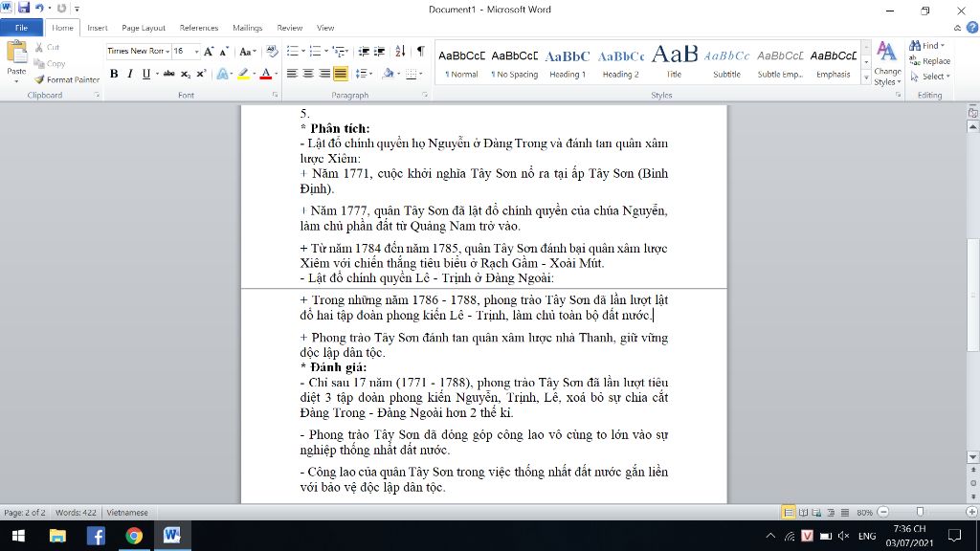
Task: Click the Shading paint bucket icon
Action: pos(389,74)
